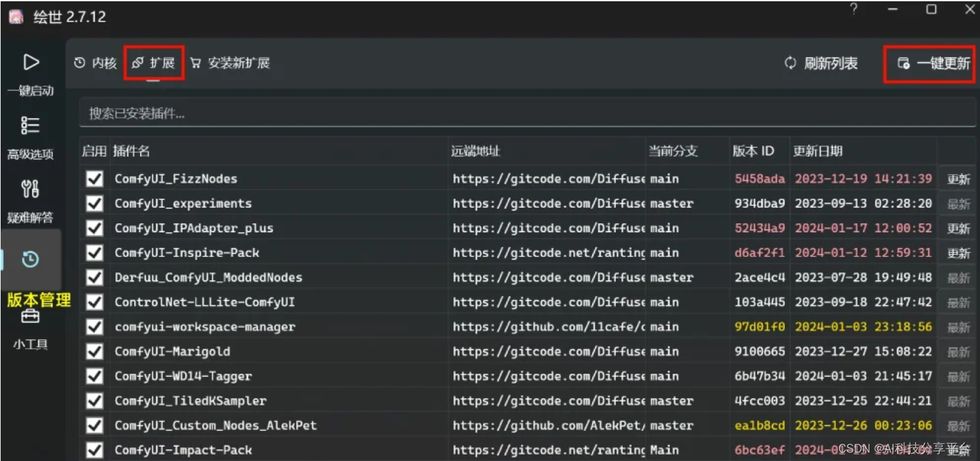Open 疑难解答 troubleshooting page
This screenshot has height=461, width=980.
tap(31, 201)
